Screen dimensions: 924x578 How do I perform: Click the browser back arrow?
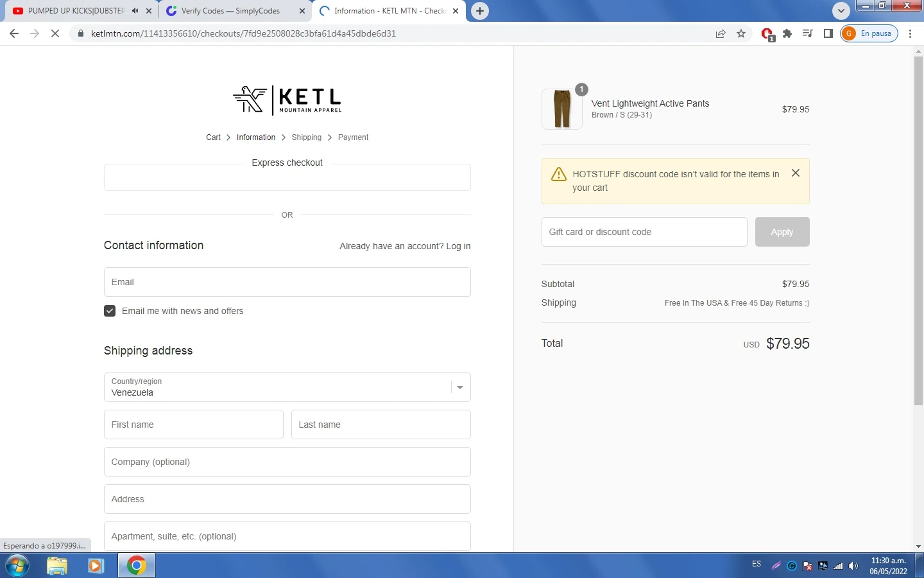[x=14, y=33]
